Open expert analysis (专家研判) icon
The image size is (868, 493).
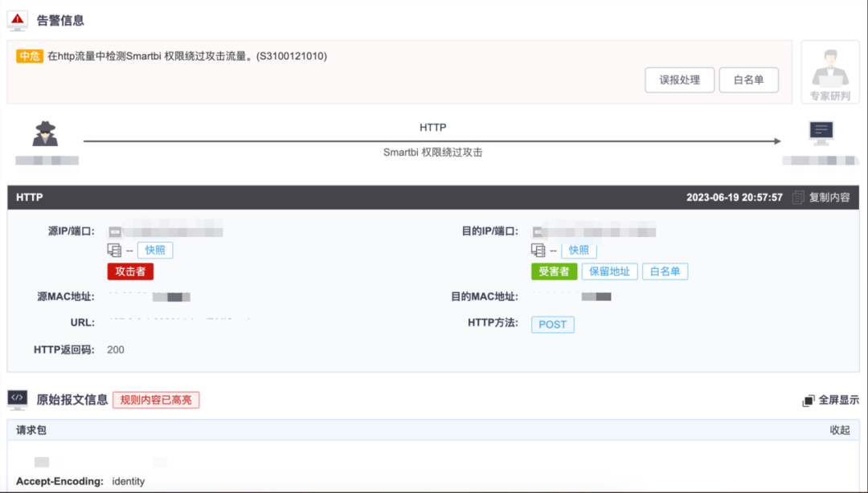(x=829, y=72)
